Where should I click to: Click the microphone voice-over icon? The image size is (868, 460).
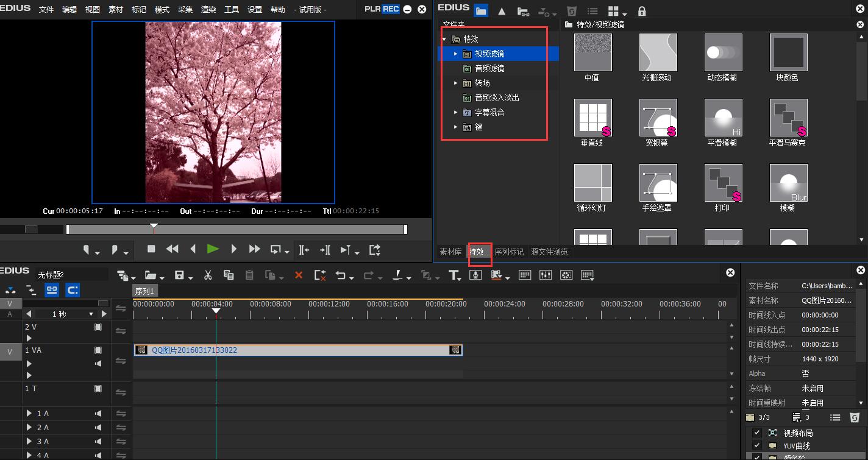pyautogui.click(x=476, y=275)
